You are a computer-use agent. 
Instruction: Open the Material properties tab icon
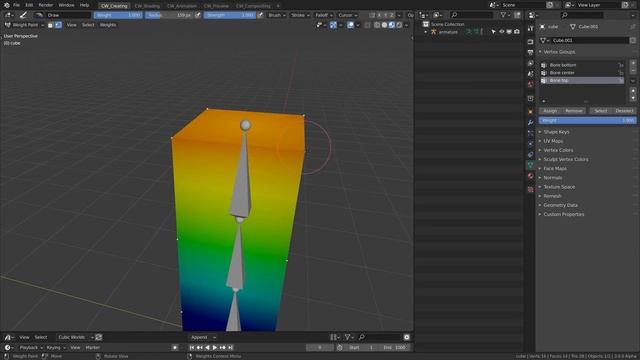pos(530,176)
